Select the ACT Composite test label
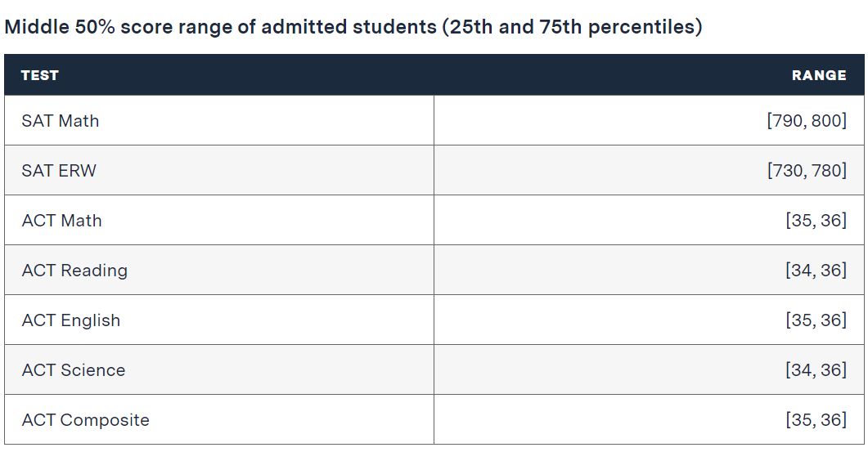Viewport: 868px width, 452px height. [86, 420]
